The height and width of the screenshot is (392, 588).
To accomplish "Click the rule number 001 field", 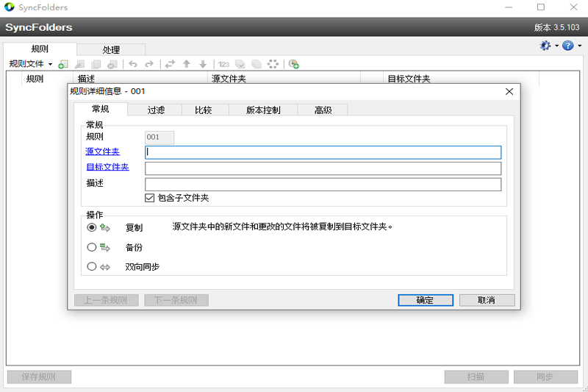I will click(159, 138).
